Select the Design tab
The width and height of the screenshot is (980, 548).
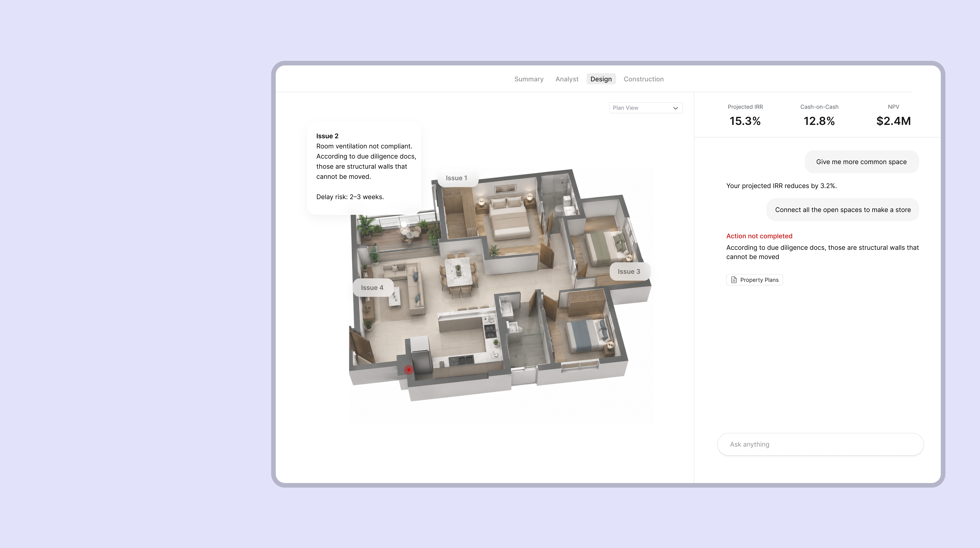click(601, 79)
